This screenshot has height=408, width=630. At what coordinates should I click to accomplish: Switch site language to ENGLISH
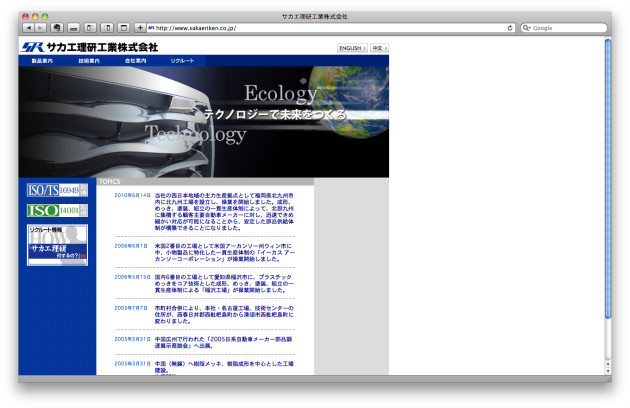[x=352, y=48]
